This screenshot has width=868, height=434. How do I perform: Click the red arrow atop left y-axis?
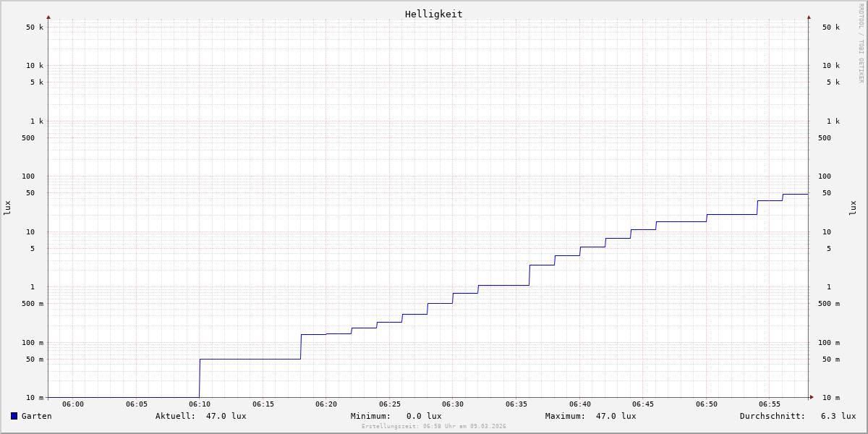click(48, 17)
